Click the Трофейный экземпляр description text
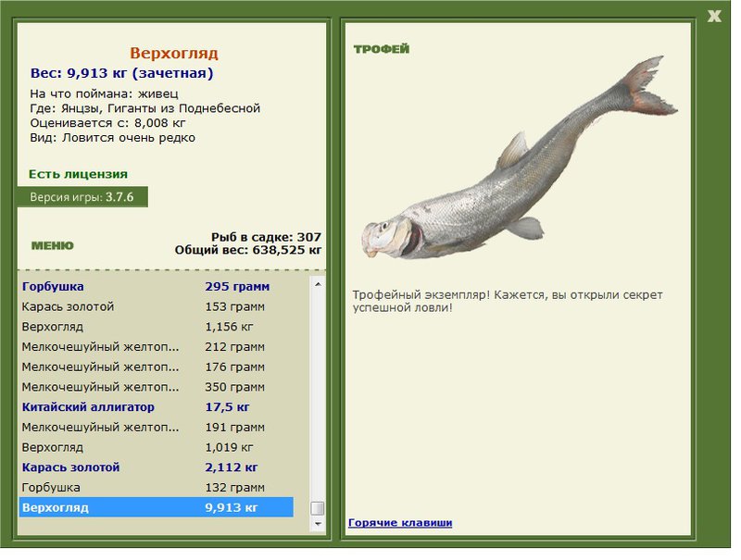741x560 pixels. [x=508, y=301]
